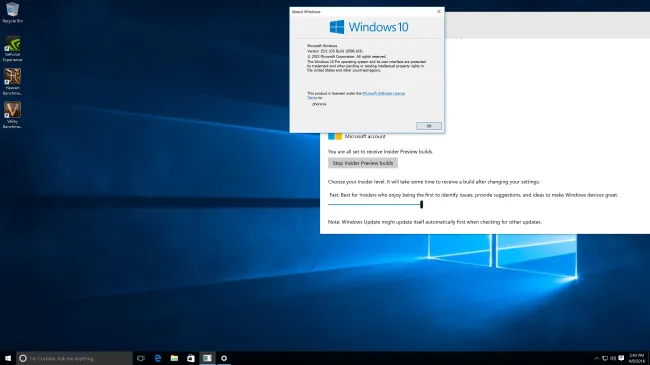Image resolution: width=650 pixels, height=365 pixels.
Task: Click the Insider level slider handle
Action: coord(421,204)
